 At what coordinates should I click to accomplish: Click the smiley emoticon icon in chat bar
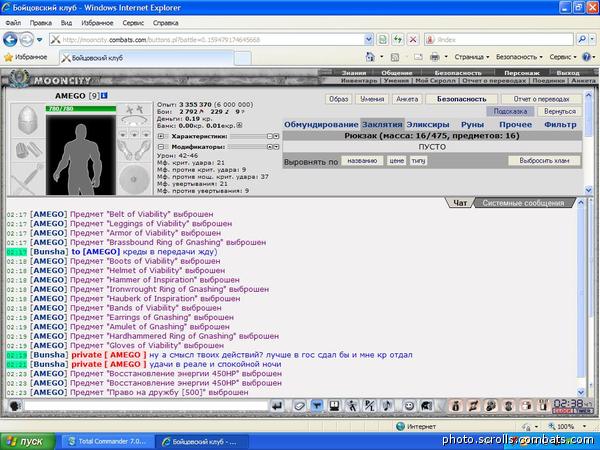click(409, 406)
